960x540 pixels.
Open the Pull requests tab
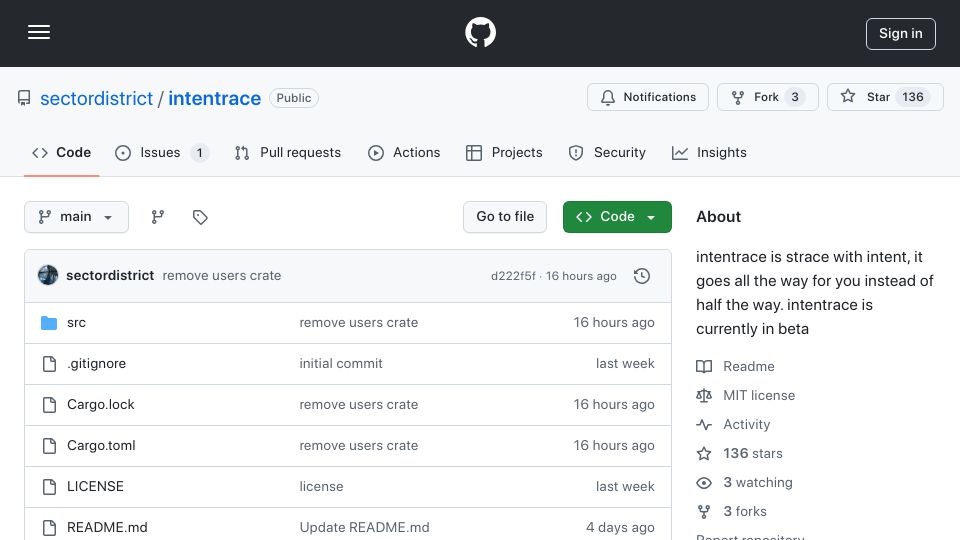tap(288, 152)
